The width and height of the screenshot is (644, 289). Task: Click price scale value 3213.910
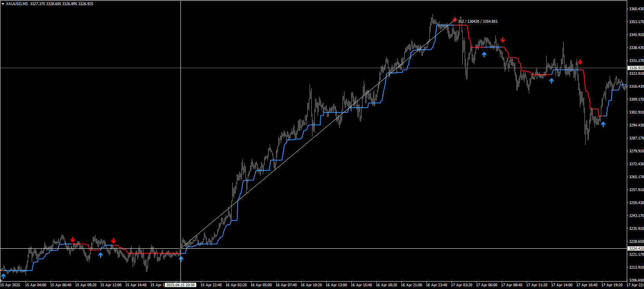tap(636, 267)
